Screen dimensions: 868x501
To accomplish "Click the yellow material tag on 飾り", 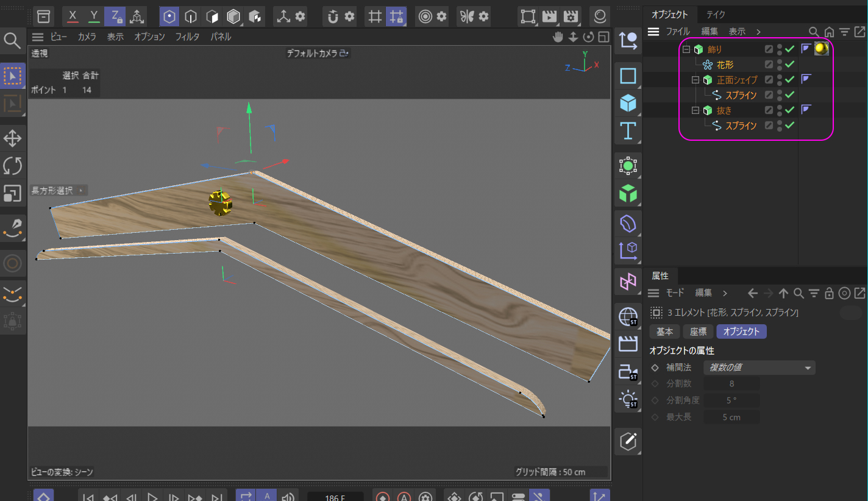I will (x=821, y=49).
